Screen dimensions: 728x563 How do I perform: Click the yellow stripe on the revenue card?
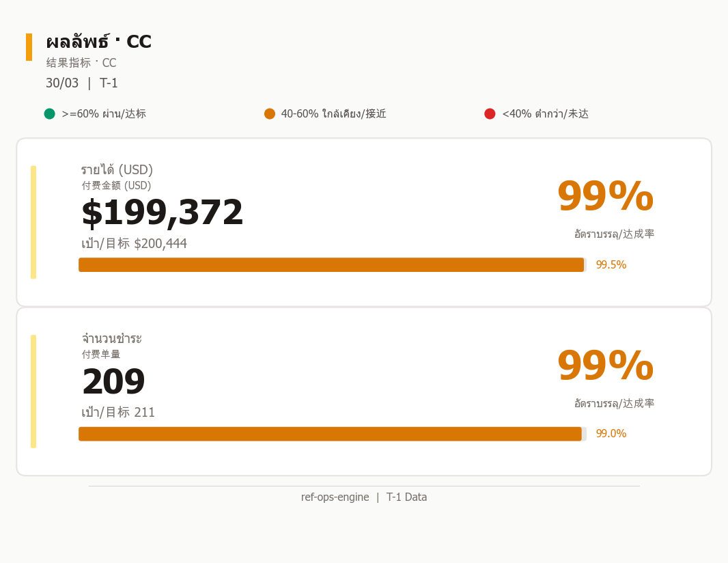pyautogui.click(x=33, y=222)
